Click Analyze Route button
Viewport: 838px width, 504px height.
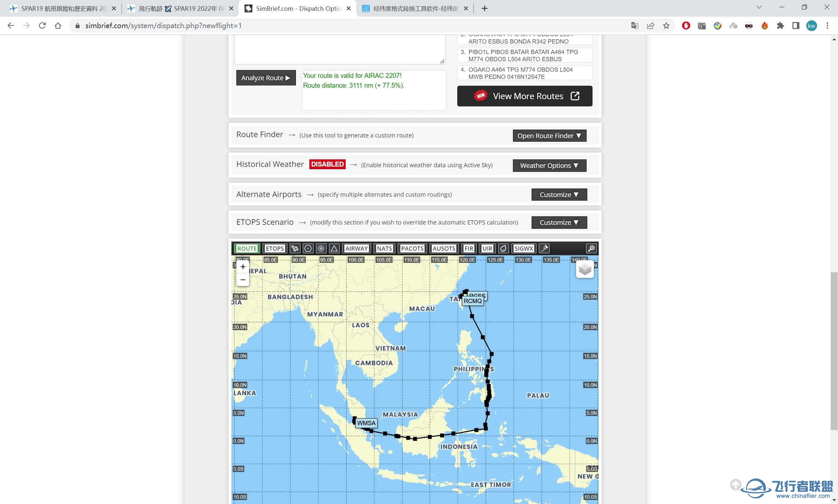(265, 78)
